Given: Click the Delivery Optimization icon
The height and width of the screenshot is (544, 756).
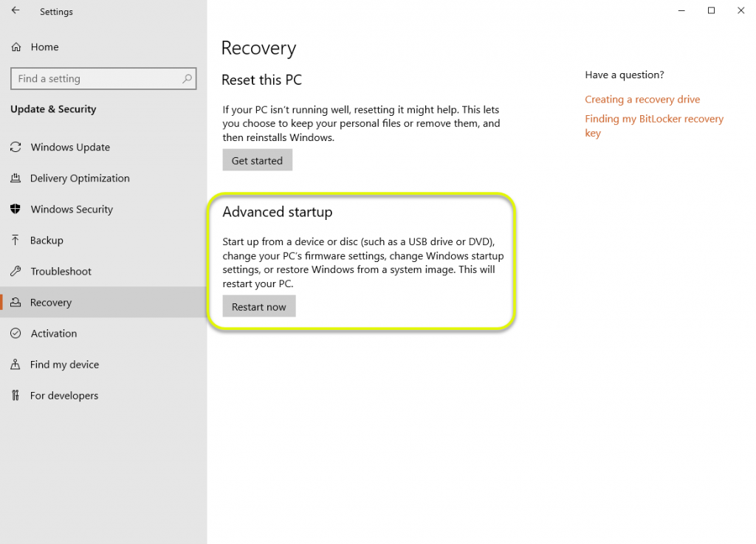Looking at the screenshot, I should pos(16,179).
